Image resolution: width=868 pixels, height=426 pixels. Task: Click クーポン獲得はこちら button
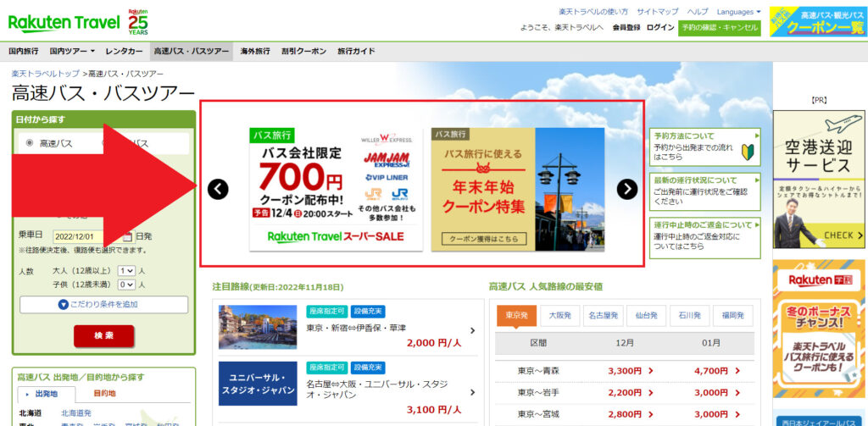point(484,239)
